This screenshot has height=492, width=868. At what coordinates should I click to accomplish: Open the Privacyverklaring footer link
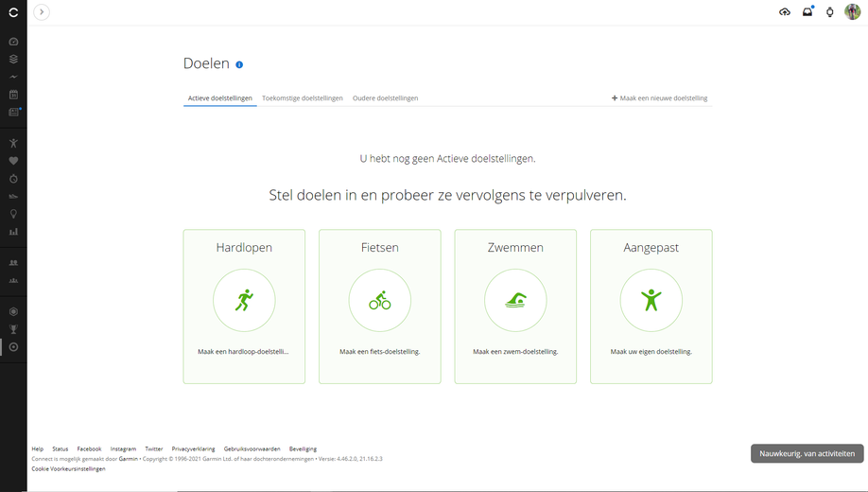pyautogui.click(x=193, y=449)
